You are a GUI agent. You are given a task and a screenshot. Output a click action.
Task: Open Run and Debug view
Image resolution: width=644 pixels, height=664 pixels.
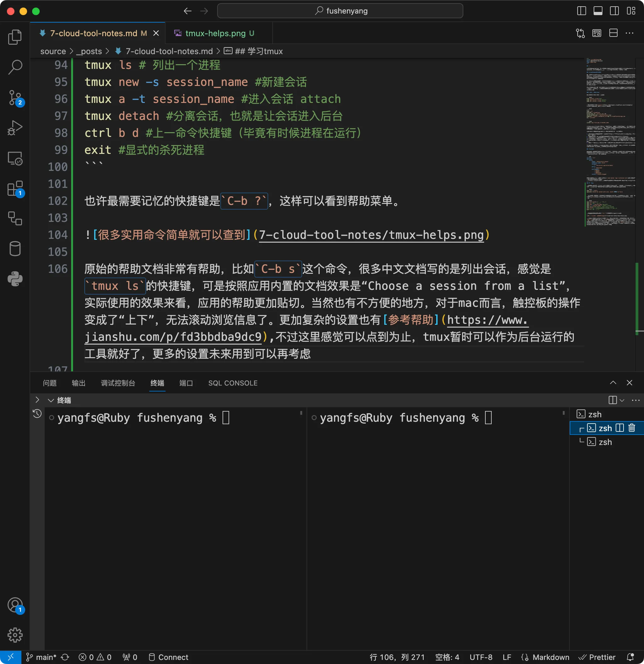pyautogui.click(x=15, y=128)
